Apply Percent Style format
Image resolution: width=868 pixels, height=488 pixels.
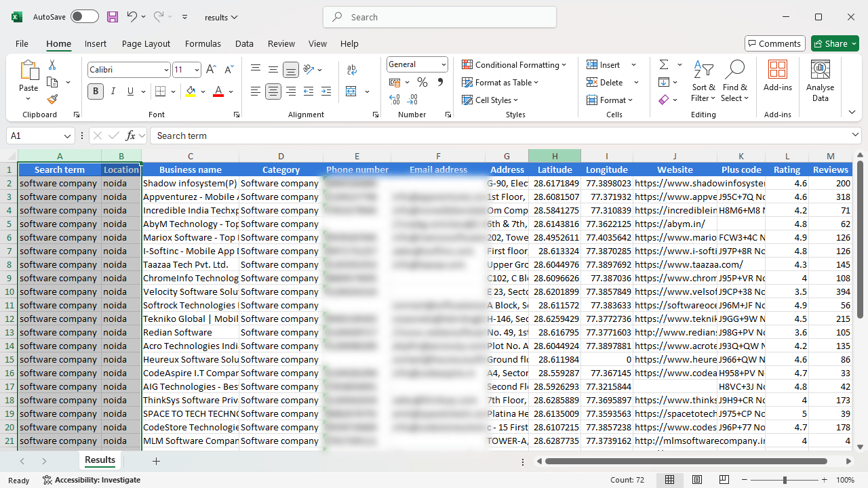(x=422, y=82)
